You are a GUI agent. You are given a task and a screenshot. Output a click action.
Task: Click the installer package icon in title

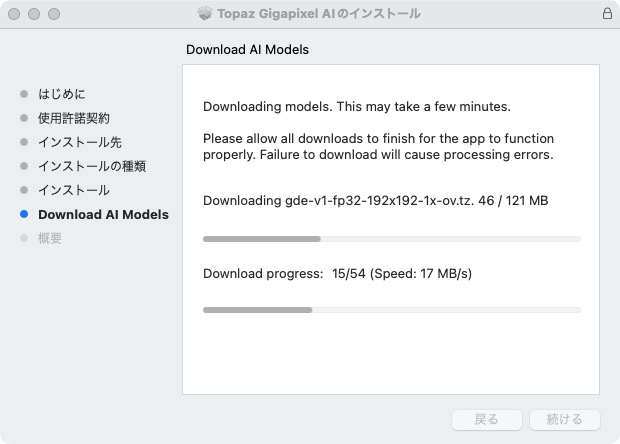(x=205, y=13)
